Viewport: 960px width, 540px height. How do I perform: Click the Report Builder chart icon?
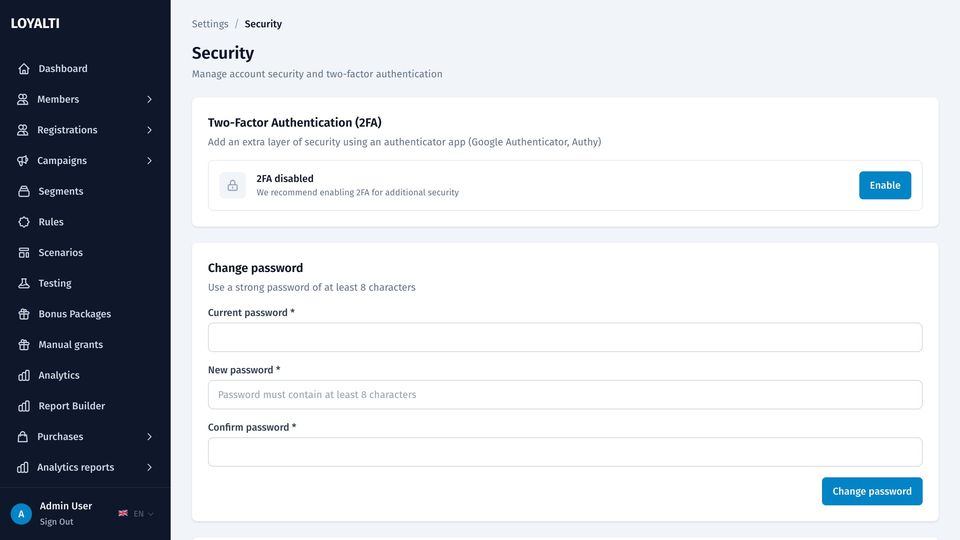24,406
